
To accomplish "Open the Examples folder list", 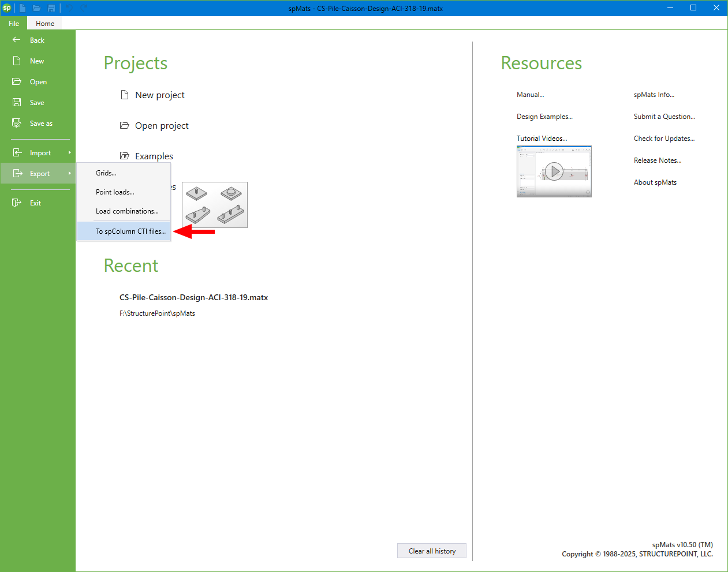I will pyautogui.click(x=154, y=156).
